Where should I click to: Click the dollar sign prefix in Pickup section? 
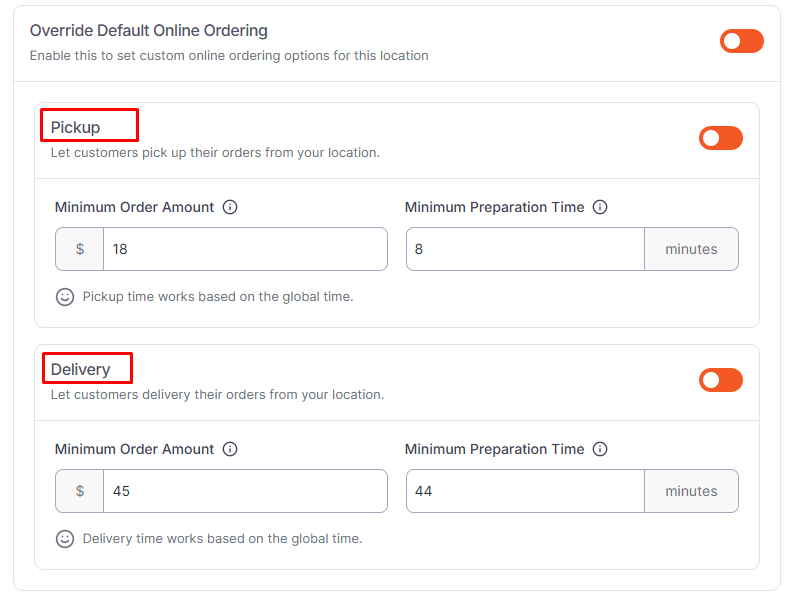80,249
